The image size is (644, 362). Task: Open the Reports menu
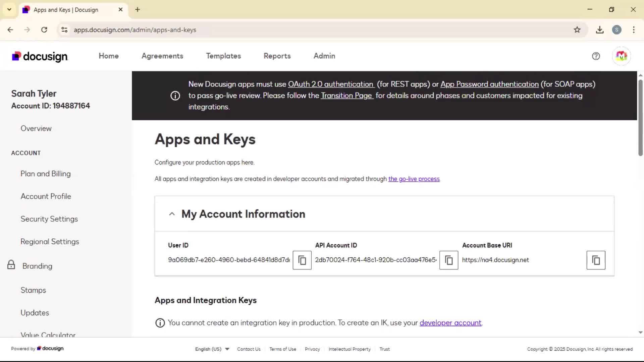277,56
